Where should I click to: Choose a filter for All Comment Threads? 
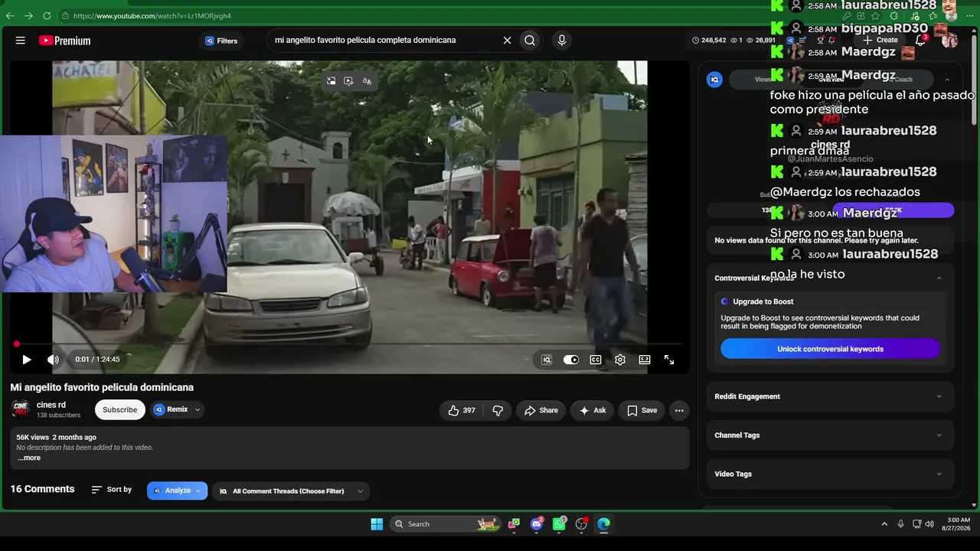pyautogui.click(x=291, y=491)
